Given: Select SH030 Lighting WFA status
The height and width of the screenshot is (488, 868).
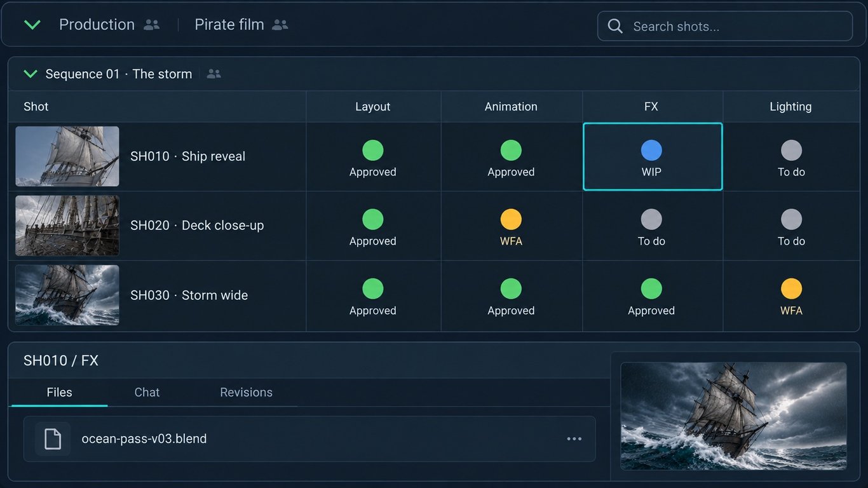Looking at the screenshot, I should (x=791, y=296).
